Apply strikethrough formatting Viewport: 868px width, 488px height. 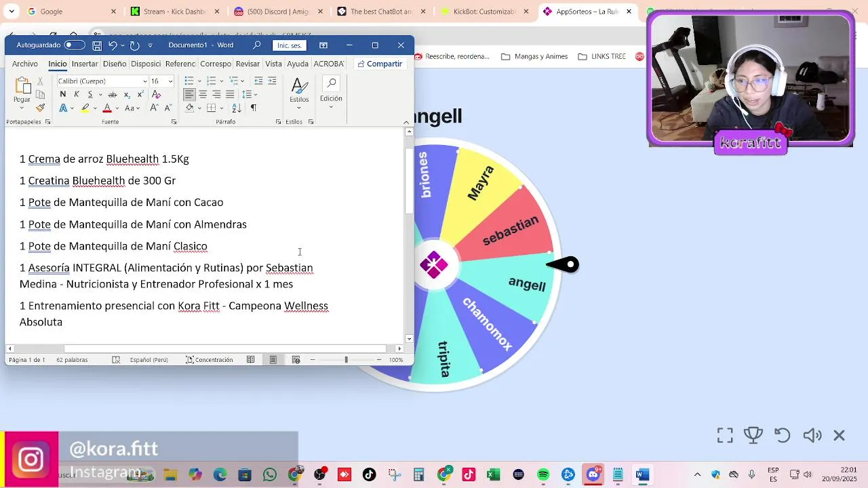click(113, 94)
